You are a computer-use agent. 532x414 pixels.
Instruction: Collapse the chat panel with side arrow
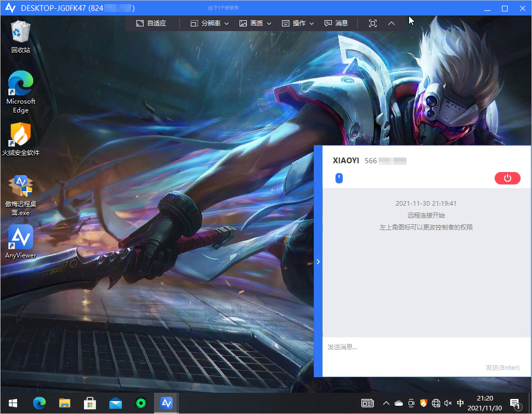318,262
